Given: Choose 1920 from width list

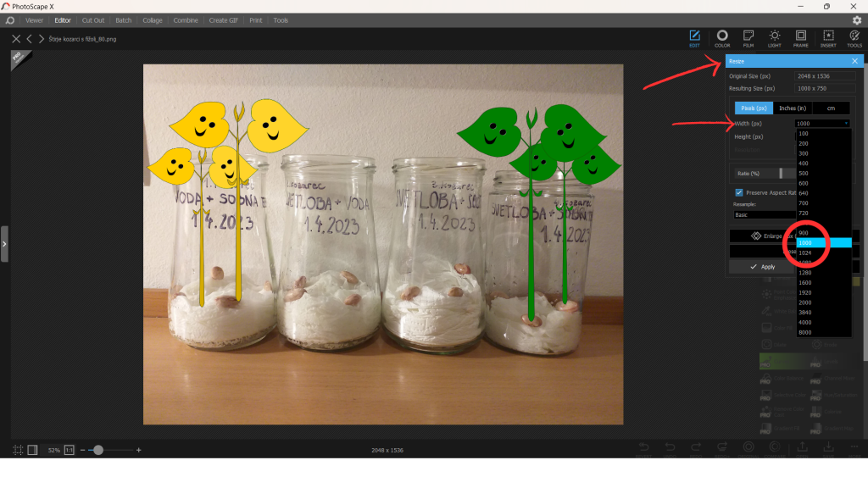Looking at the screenshot, I should click(x=824, y=292).
